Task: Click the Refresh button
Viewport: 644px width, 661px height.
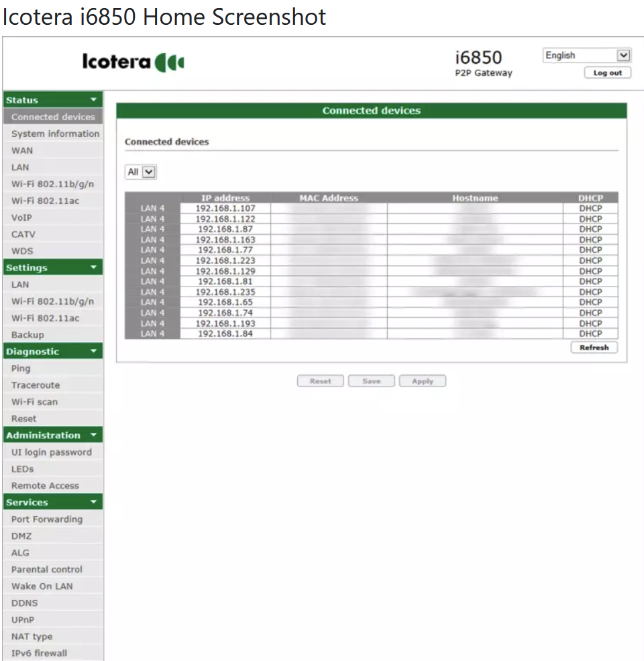Action: (x=594, y=348)
